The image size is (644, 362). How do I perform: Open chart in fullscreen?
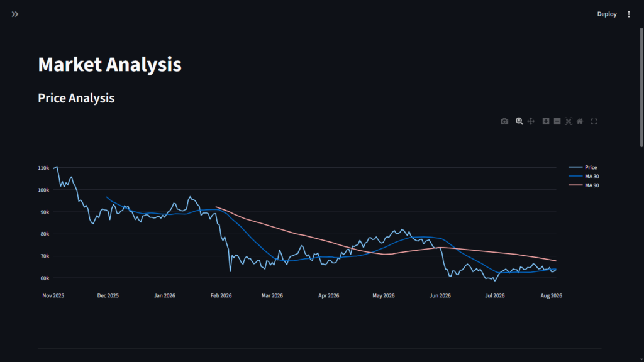594,121
